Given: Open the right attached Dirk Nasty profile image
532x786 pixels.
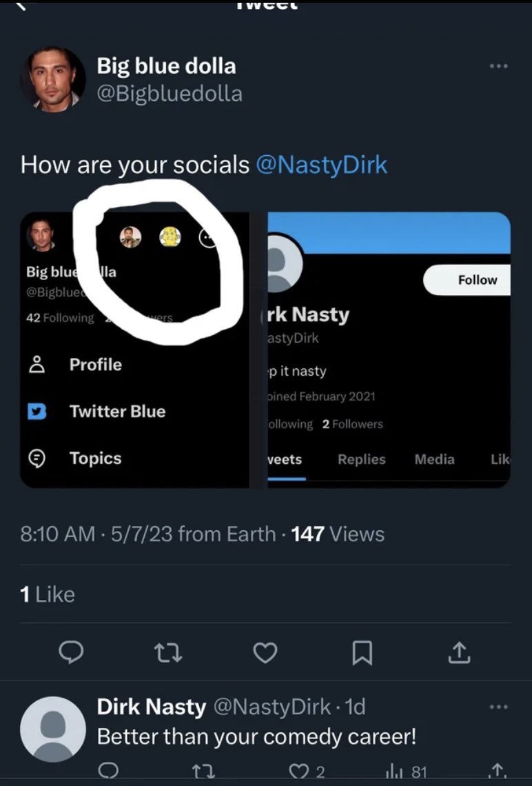Looking at the screenshot, I should point(389,350).
